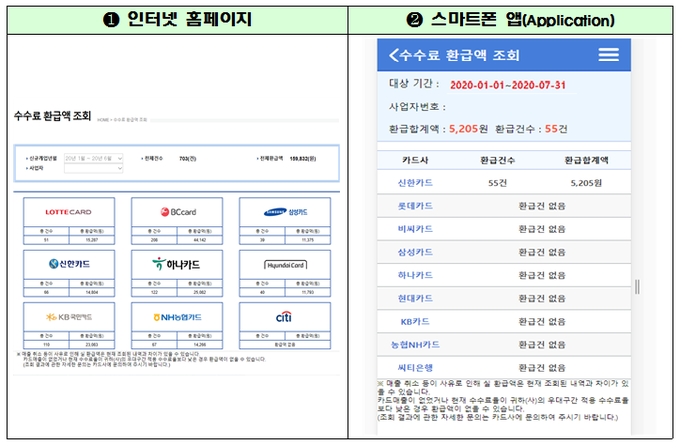Image resolution: width=680 pixels, height=445 pixels.
Task: Tap the KB카드 link in the app list
Action: point(415,321)
